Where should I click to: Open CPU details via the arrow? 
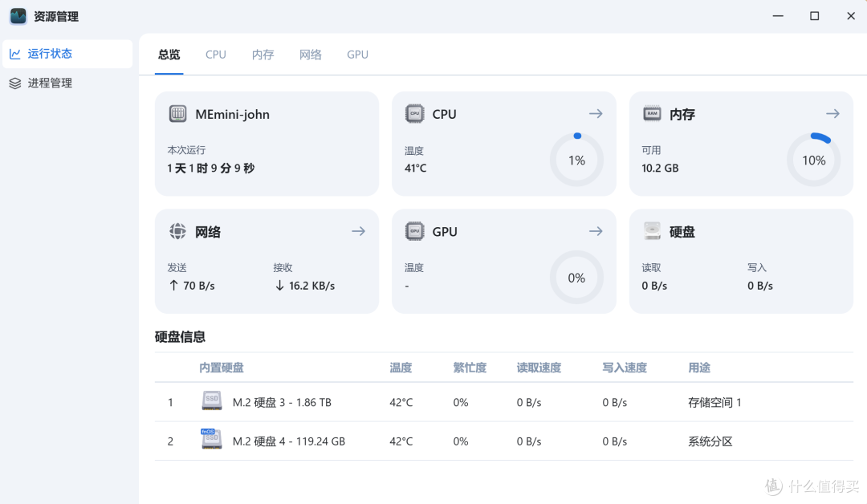pyautogui.click(x=596, y=114)
